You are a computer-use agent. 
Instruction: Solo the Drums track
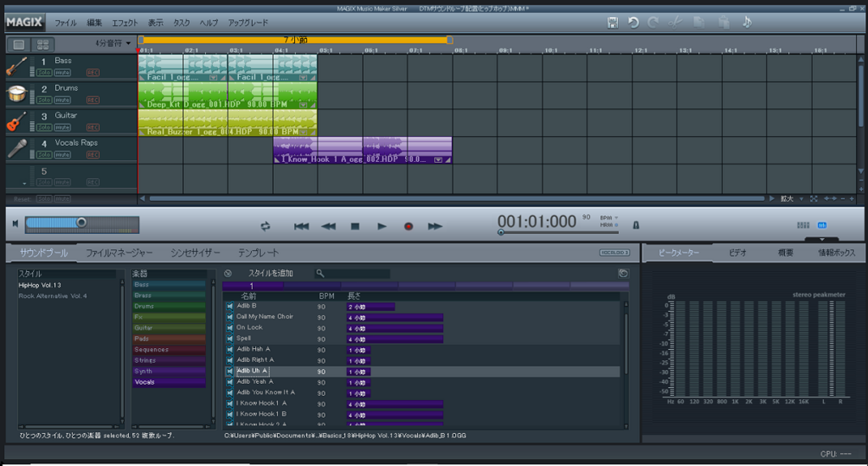click(44, 100)
